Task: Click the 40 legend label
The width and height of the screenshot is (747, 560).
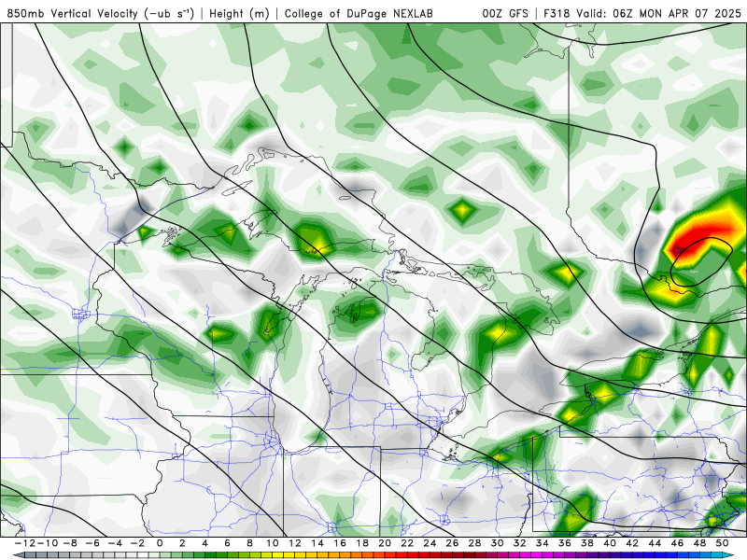Action: tap(610, 543)
